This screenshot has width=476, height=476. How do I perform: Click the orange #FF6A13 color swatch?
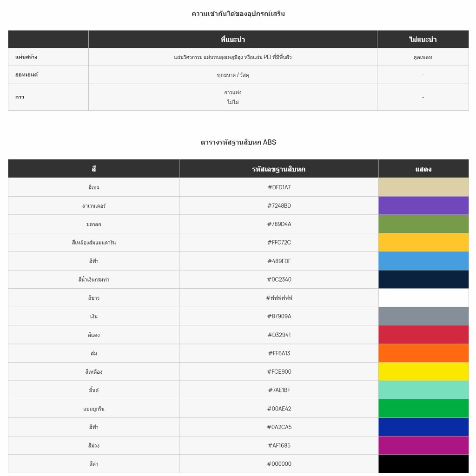423,353
